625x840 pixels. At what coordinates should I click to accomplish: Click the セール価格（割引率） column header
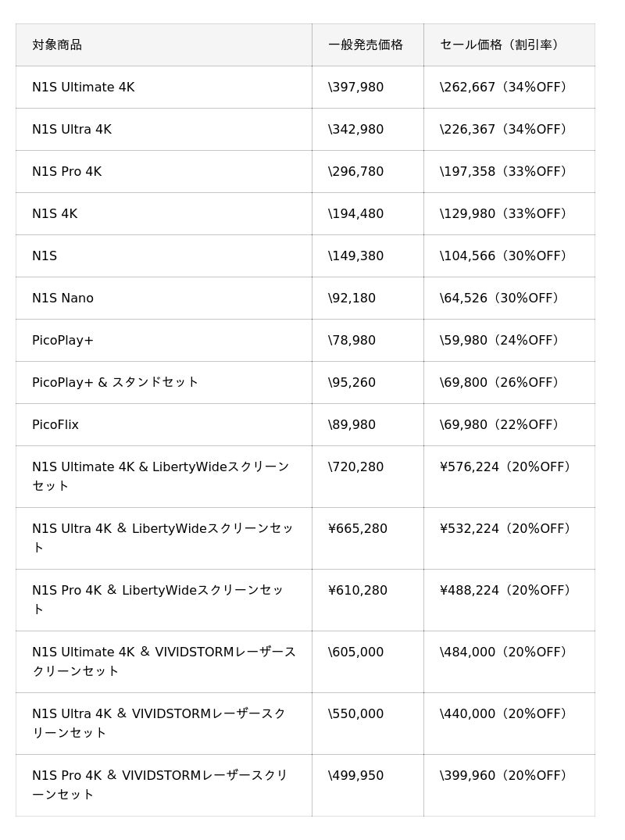[501, 45]
